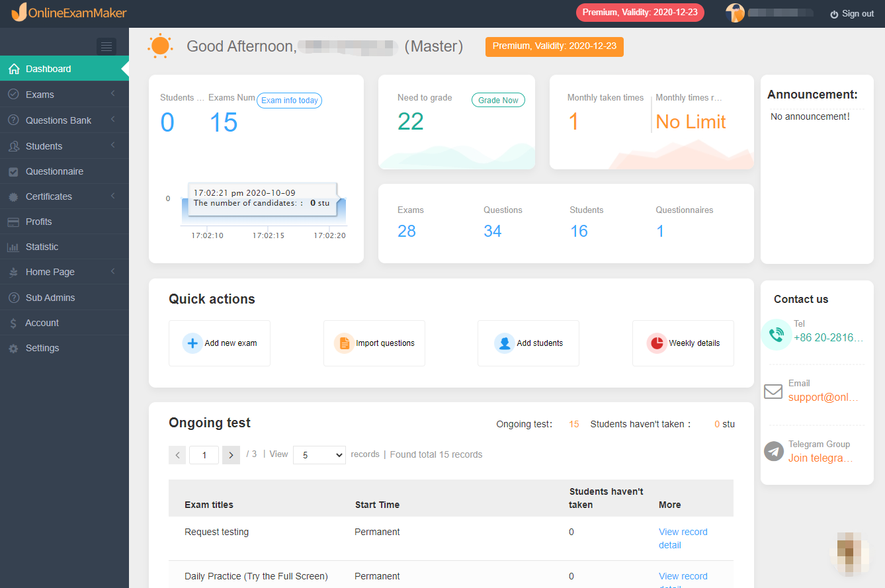The image size is (885, 588).
Task: Open the Sub Admins menu item
Action: [x=64, y=298]
